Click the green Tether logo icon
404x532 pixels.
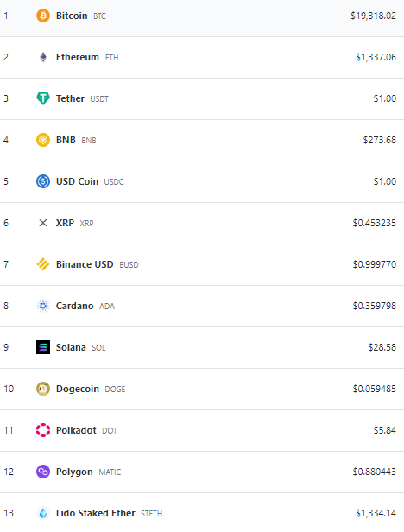coord(43,98)
